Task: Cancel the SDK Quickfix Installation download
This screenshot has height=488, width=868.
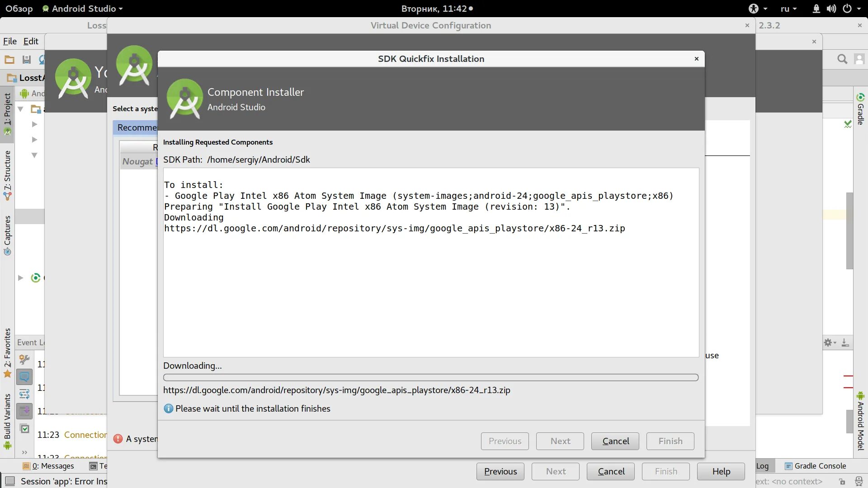Action: pos(615,441)
